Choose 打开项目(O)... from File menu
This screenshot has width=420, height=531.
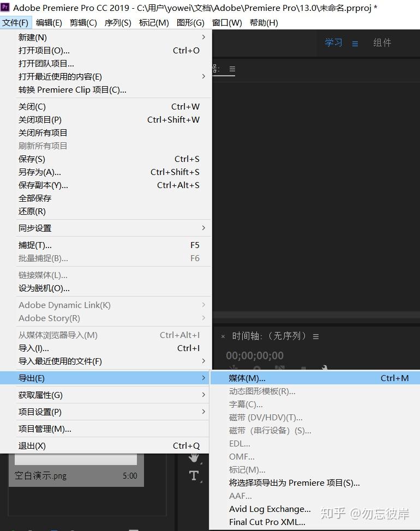click(106, 51)
